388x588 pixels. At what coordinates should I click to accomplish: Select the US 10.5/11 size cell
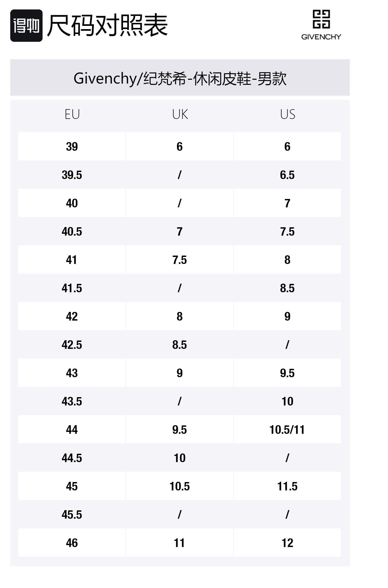287,430
